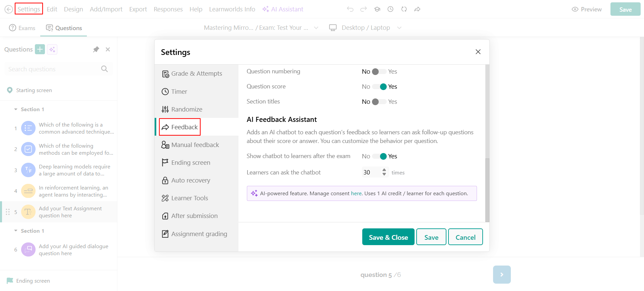The width and height of the screenshot is (644, 291).
Task: Open the Export menu
Action: pyautogui.click(x=138, y=9)
